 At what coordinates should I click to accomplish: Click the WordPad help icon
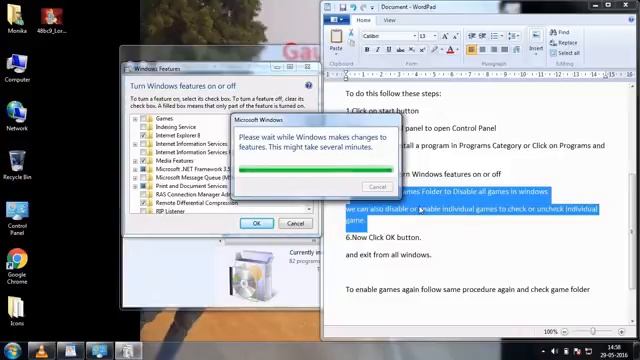pos(631,20)
